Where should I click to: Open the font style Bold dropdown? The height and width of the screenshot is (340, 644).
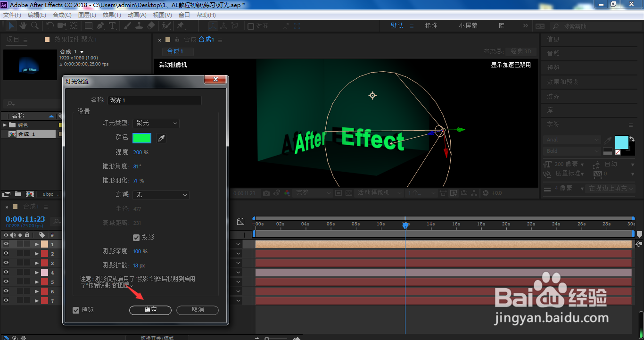572,151
